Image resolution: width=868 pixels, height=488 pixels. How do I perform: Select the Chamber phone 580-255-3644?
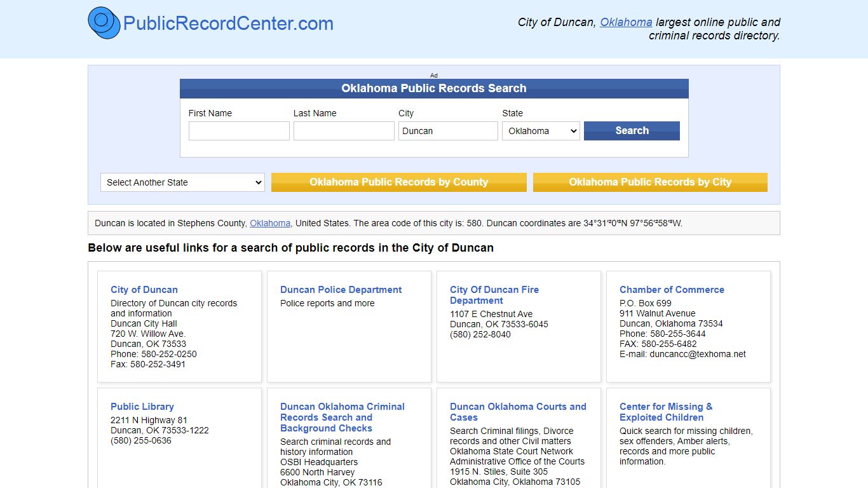pyautogui.click(x=678, y=334)
